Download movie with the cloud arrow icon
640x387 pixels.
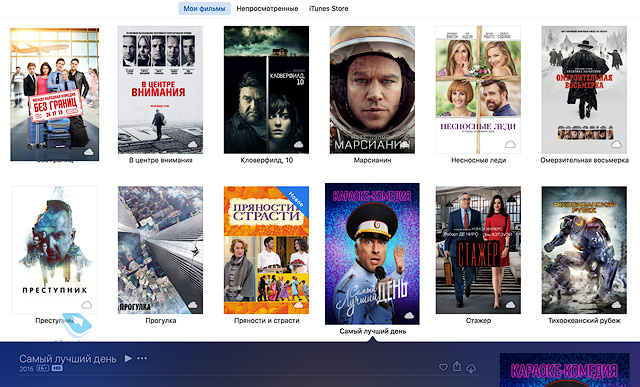[471, 368]
